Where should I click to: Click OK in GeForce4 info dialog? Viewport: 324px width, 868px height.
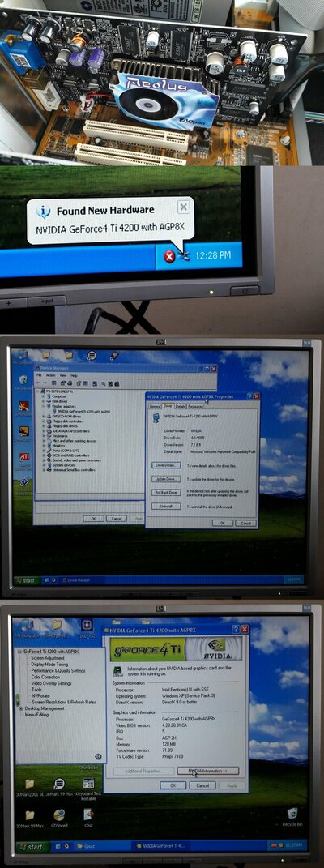[x=173, y=785]
